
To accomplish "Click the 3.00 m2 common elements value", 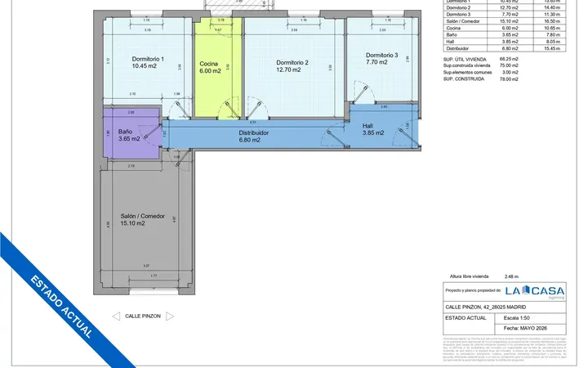I will pos(510,73).
